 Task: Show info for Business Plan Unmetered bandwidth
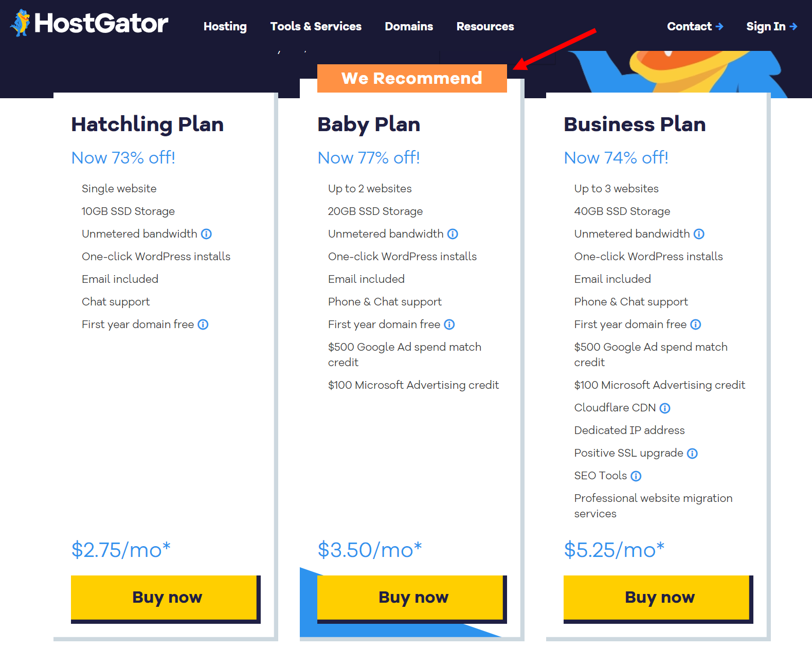click(699, 234)
